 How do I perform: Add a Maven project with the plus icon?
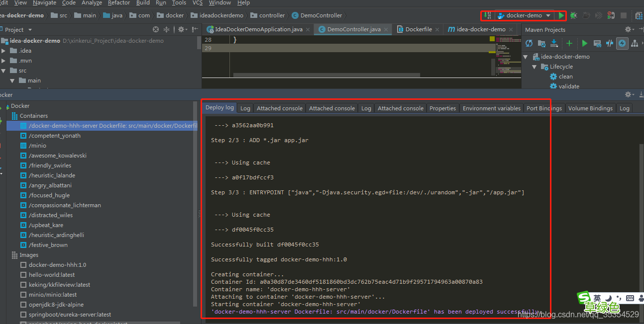569,43
